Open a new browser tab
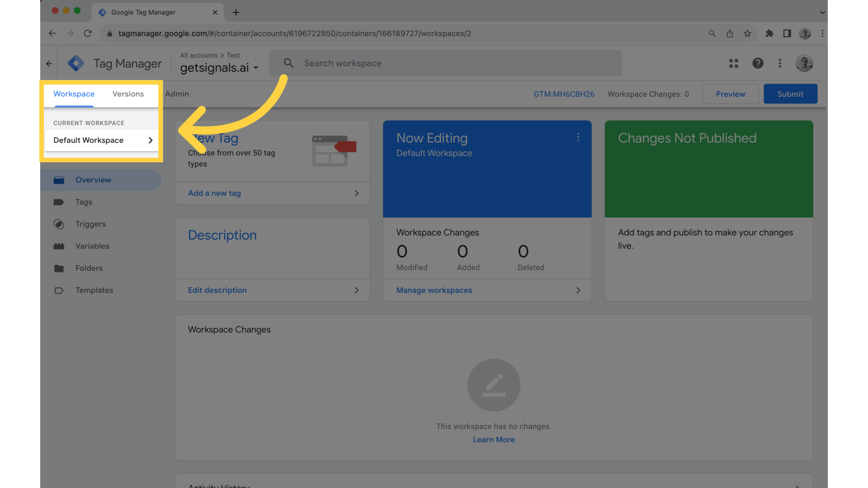Image resolution: width=868 pixels, height=488 pixels. click(x=236, y=12)
